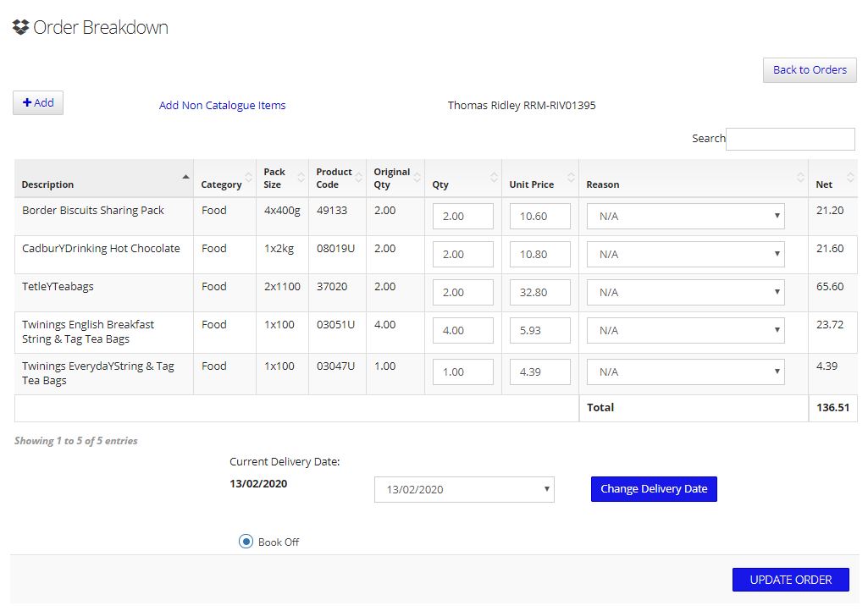
Task: Open Reason dropdown for Cadbury Hot Chocolate
Action: coord(685,254)
